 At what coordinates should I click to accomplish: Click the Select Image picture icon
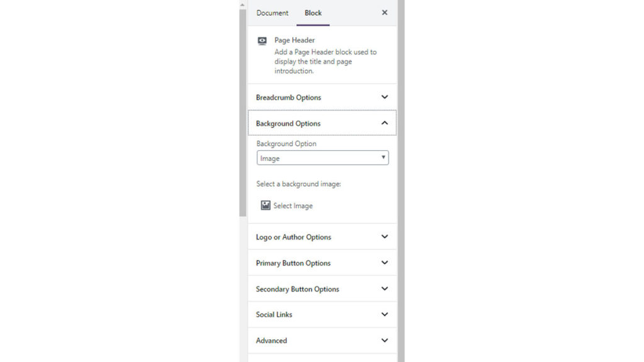265,206
